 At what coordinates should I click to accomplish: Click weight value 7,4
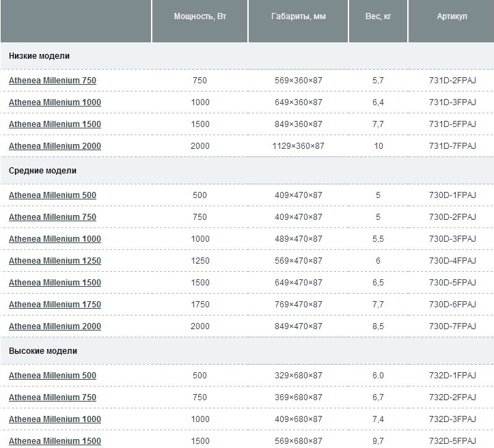(378, 419)
